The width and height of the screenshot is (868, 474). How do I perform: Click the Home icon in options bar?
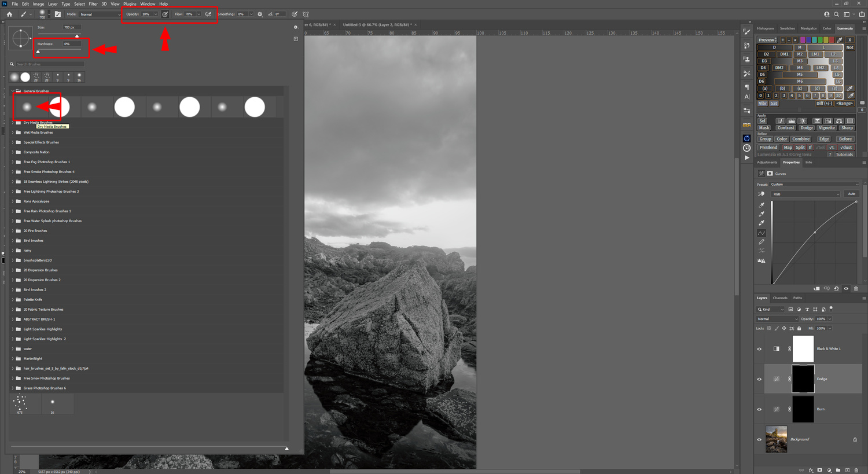(9, 14)
